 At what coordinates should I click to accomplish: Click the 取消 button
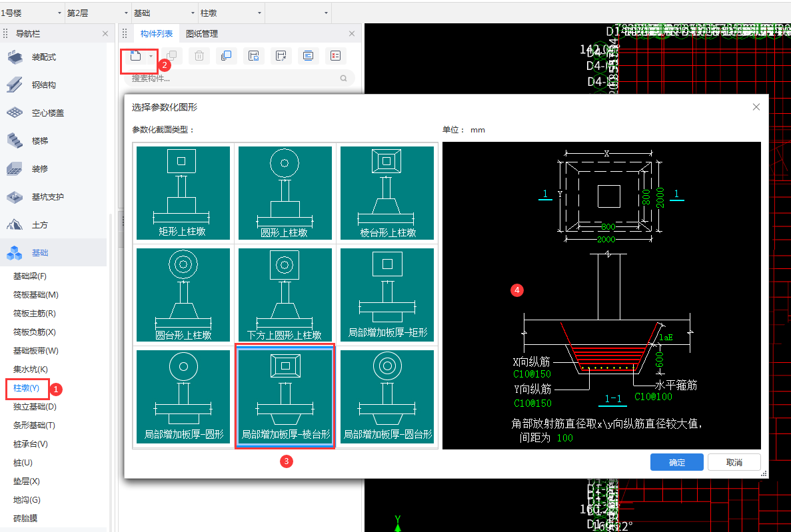click(x=734, y=462)
